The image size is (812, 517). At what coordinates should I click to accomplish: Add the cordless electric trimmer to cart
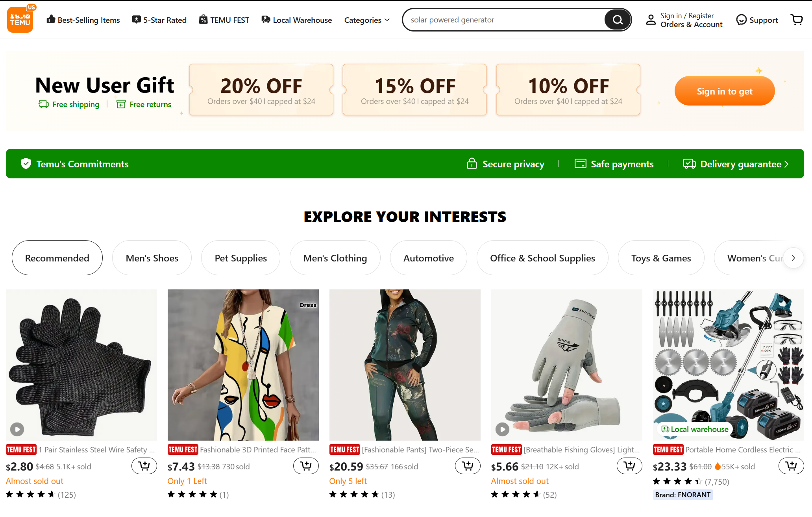(791, 466)
